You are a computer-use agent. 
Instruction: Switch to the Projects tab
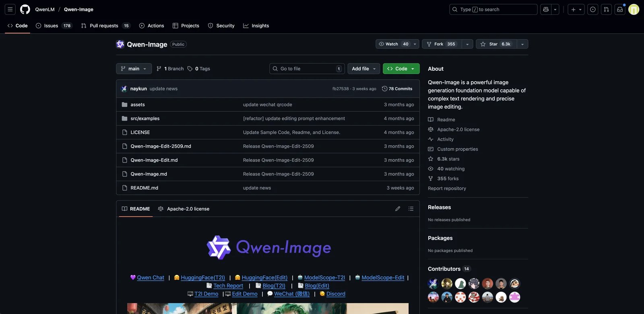[186, 26]
